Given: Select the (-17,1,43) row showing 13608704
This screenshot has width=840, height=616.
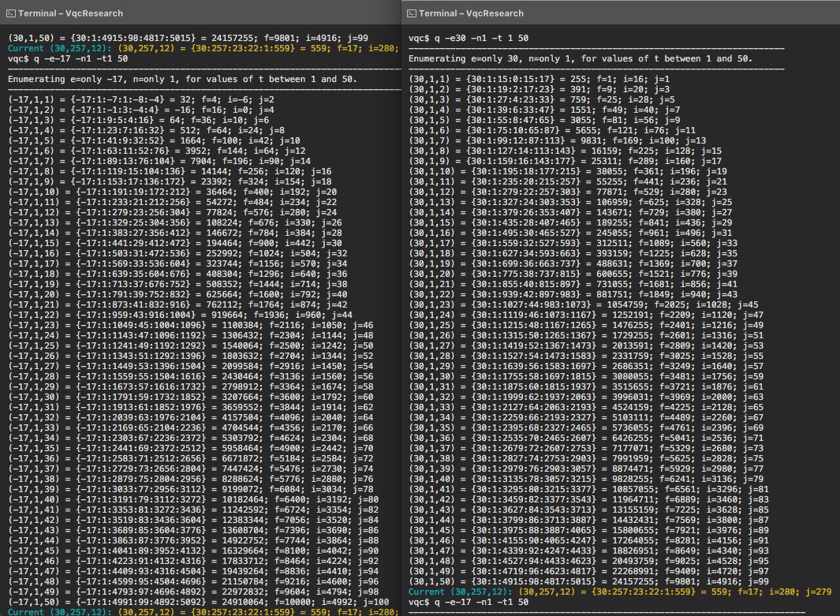Looking at the screenshot, I should click(193, 530).
